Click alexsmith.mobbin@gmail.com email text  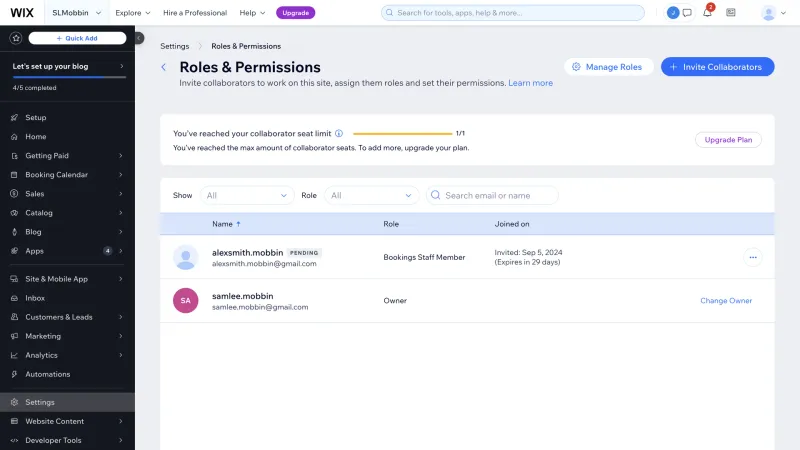pos(264,264)
